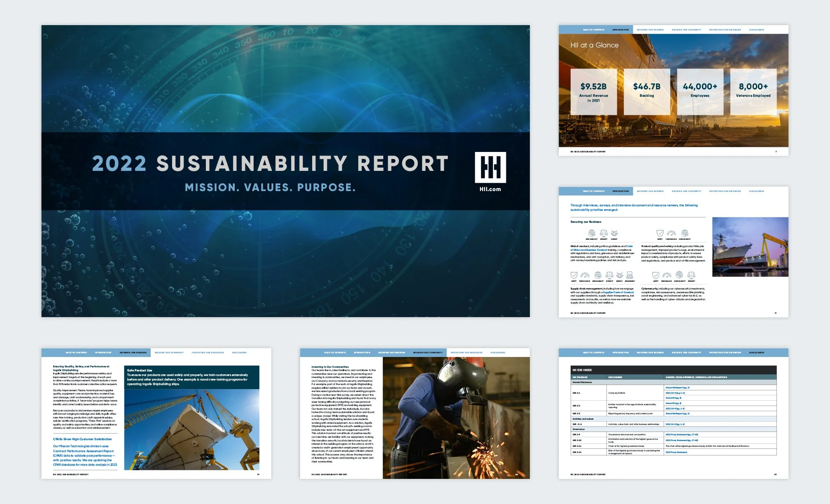830x504 pixels.
Task: Click the gauge Performance icon above Supply chain management
Action: click(x=585, y=275)
